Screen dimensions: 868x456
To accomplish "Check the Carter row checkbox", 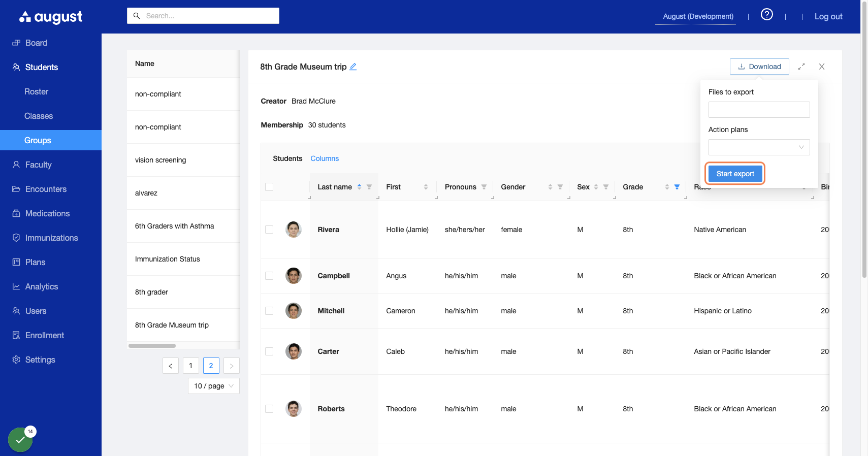I will pyautogui.click(x=269, y=351).
